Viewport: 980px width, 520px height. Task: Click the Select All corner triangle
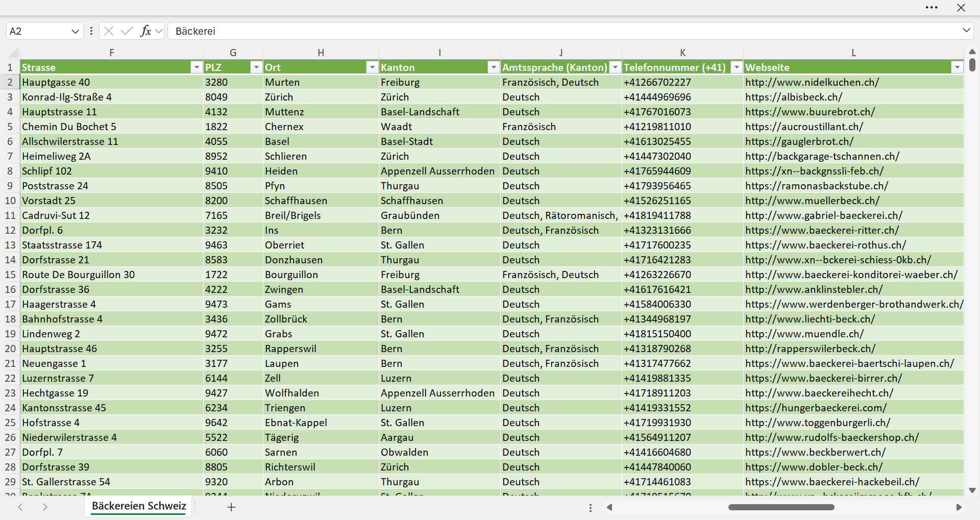coord(13,53)
